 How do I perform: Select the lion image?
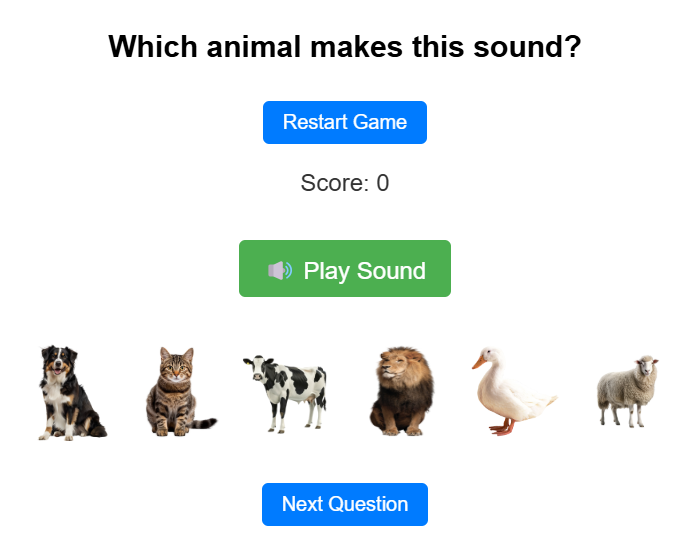pyautogui.click(x=402, y=391)
